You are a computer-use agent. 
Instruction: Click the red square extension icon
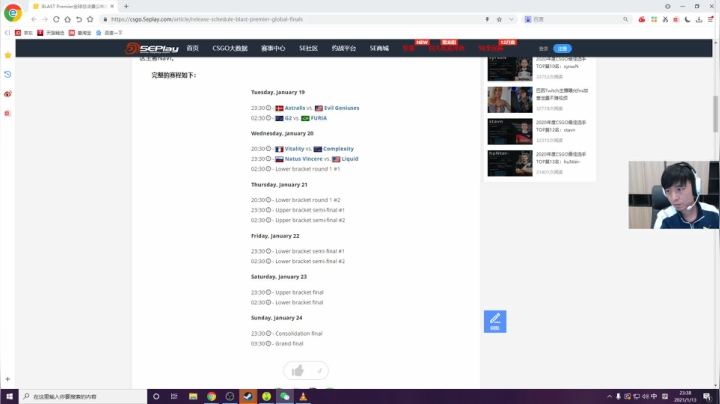676,19
